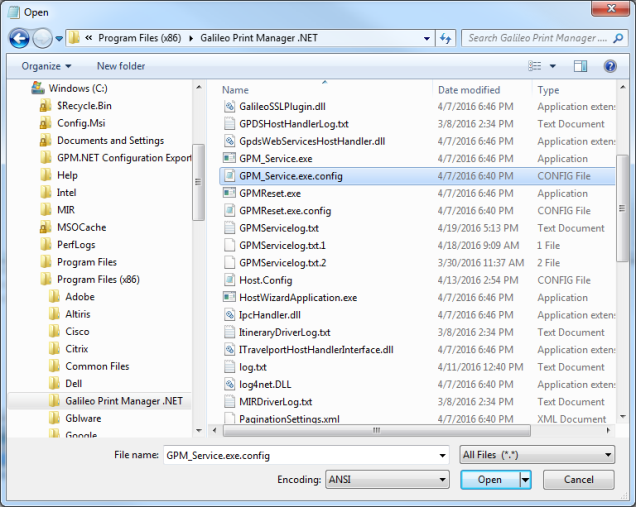Open the File name dropdown arrow
Viewport: 636px width, 507px height.
[x=443, y=455]
